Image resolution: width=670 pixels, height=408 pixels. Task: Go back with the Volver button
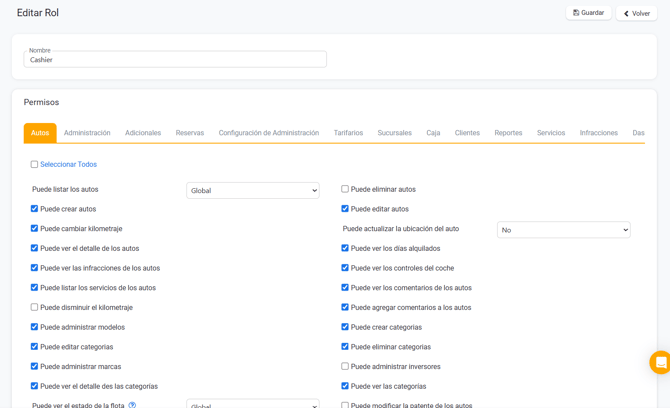(x=636, y=14)
